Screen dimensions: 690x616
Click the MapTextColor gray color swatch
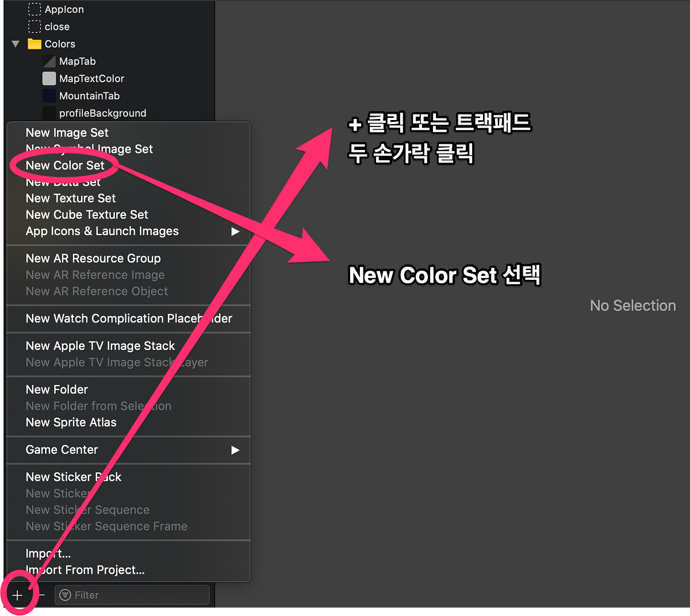tap(49, 78)
